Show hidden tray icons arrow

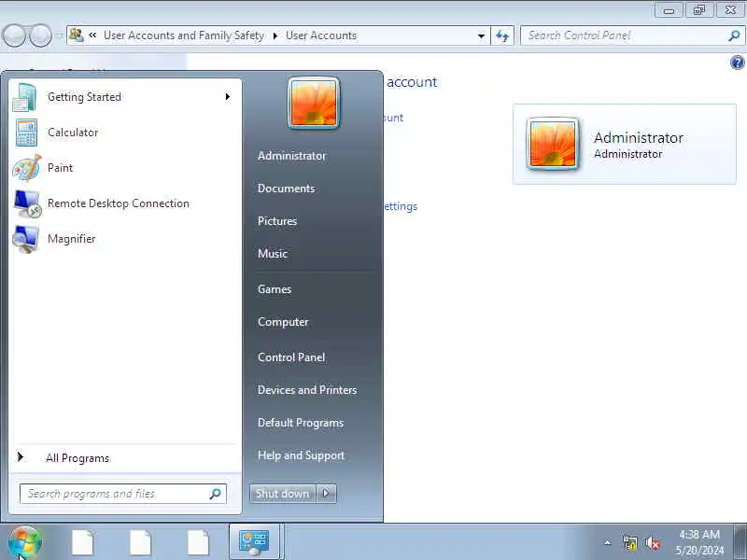coord(608,542)
